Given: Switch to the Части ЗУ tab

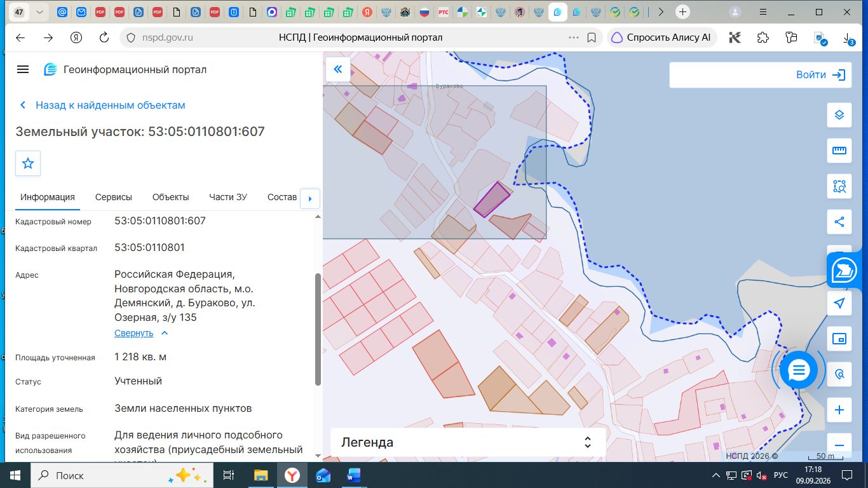Looking at the screenshot, I should 228,197.
